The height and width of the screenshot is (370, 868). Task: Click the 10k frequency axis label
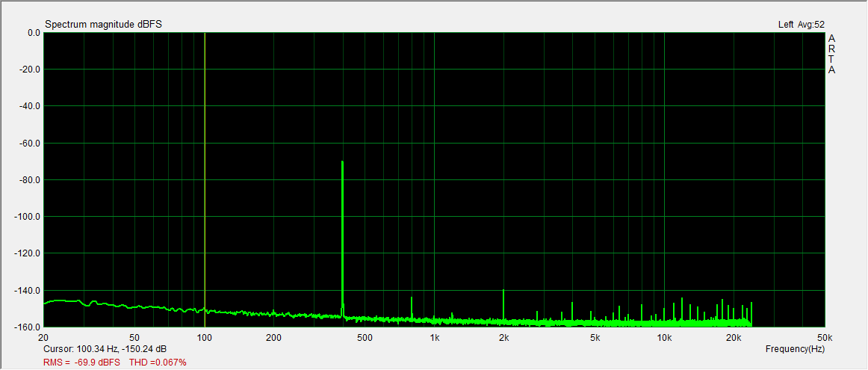(x=664, y=337)
